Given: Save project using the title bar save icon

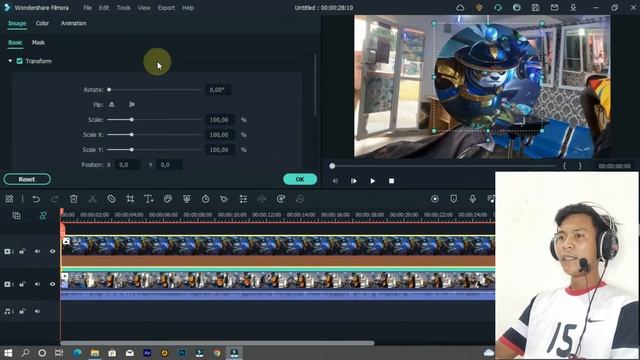Looking at the screenshot, I should (x=536, y=8).
